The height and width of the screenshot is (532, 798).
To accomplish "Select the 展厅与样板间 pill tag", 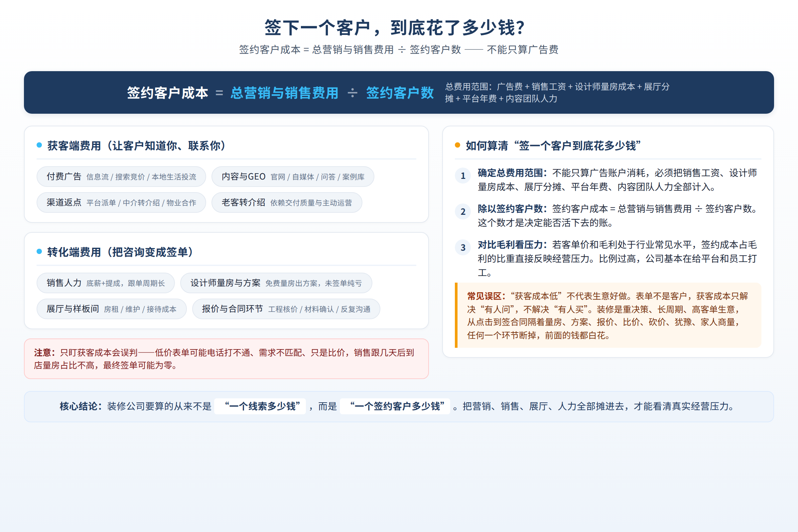I will pyautogui.click(x=111, y=309).
